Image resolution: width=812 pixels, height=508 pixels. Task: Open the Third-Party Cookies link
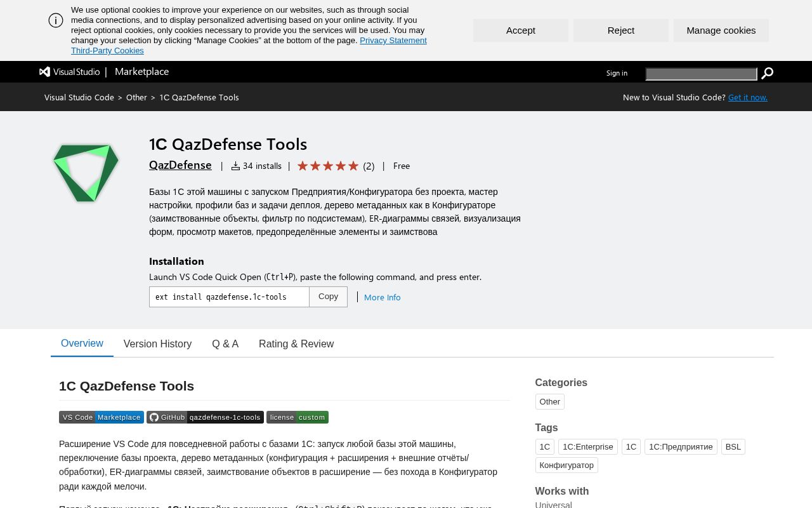tap(107, 51)
